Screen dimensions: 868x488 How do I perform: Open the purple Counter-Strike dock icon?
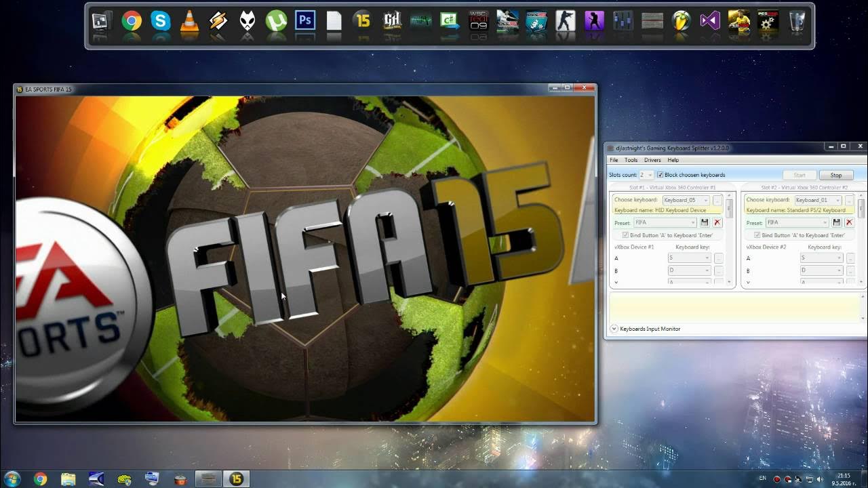tap(595, 22)
